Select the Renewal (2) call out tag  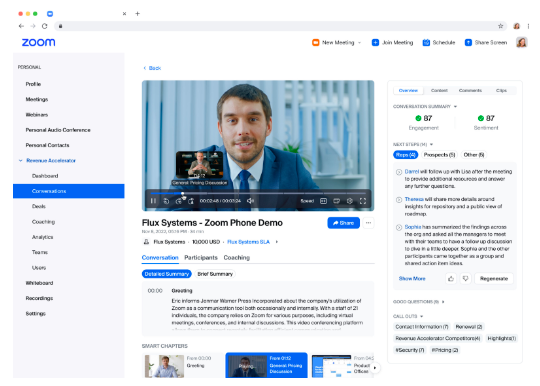tap(468, 327)
